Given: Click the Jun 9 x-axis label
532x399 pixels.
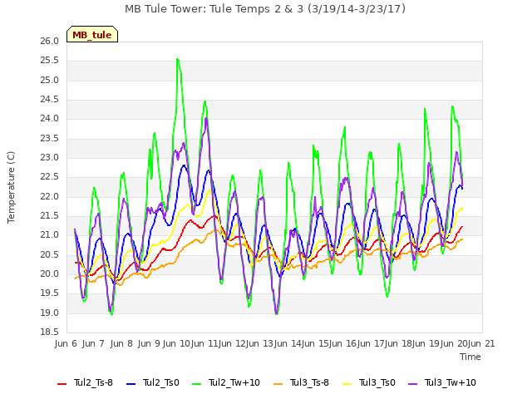Looking at the screenshot, I should (149, 343).
